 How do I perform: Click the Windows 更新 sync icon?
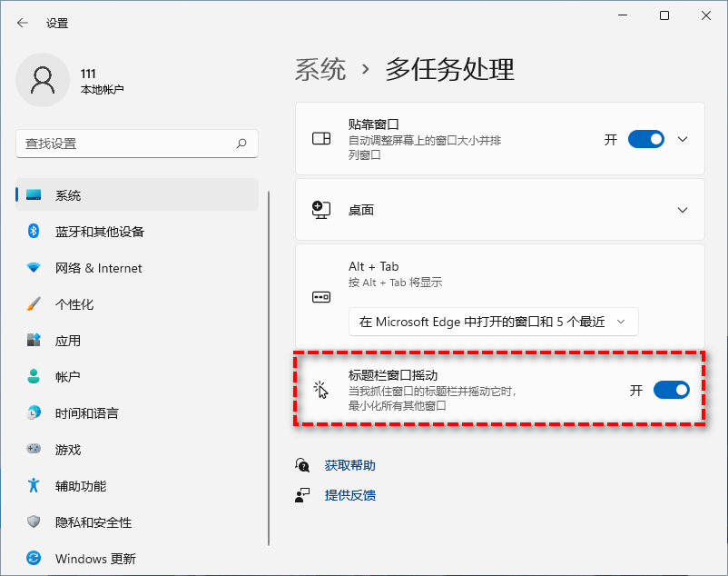pos(34,558)
